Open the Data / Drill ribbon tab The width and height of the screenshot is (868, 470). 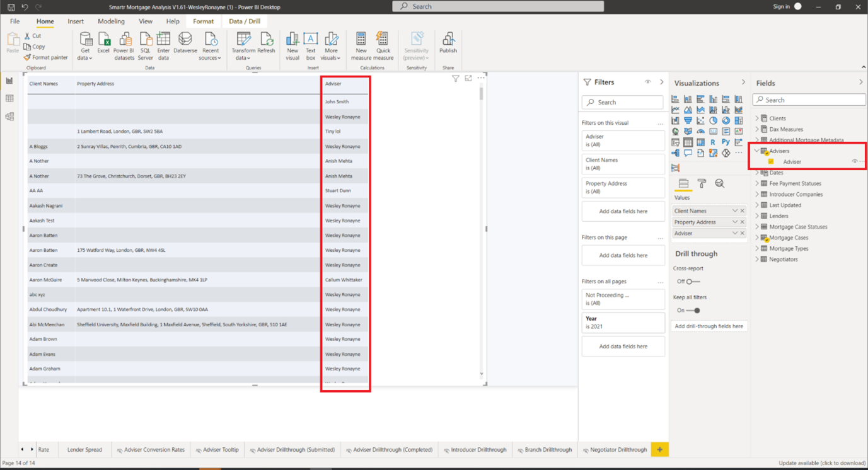click(245, 21)
